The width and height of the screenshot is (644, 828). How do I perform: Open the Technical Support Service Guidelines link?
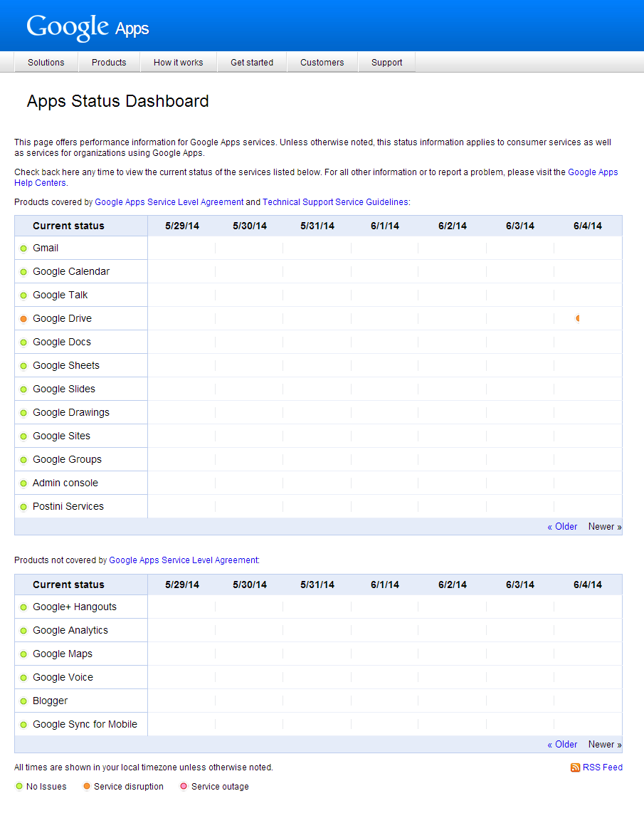[x=335, y=202]
